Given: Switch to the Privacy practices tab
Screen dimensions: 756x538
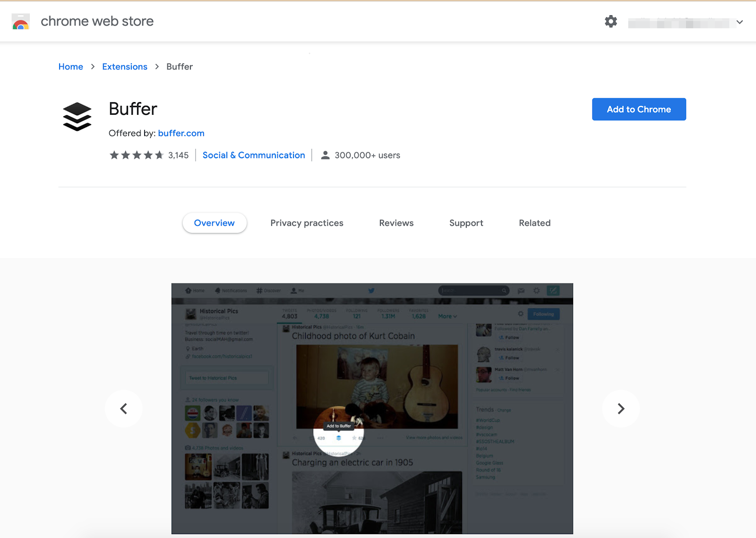Looking at the screenshot, I should click(307, 223).
